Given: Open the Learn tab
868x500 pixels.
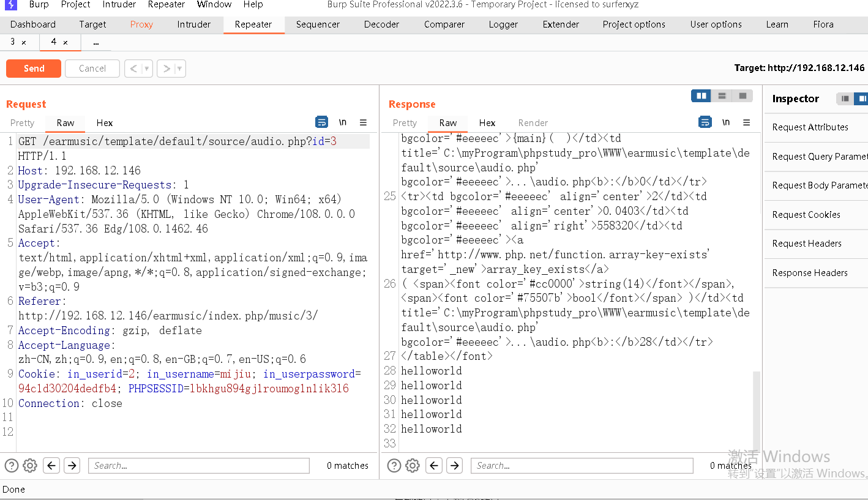Looking at the screenshot, I should pos(777,24).
